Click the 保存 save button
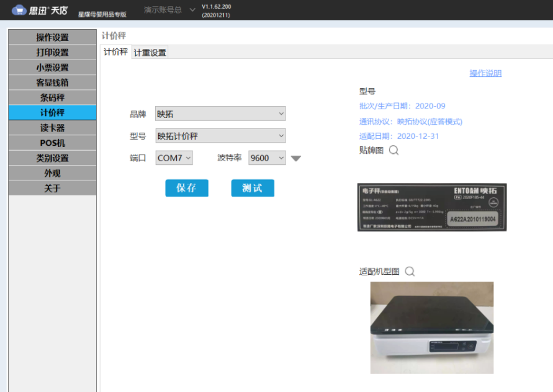553x392 pixels. 186,188
